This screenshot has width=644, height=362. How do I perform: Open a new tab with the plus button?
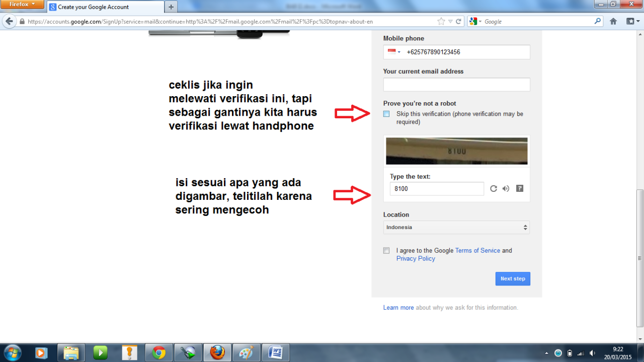coord(171,7)
